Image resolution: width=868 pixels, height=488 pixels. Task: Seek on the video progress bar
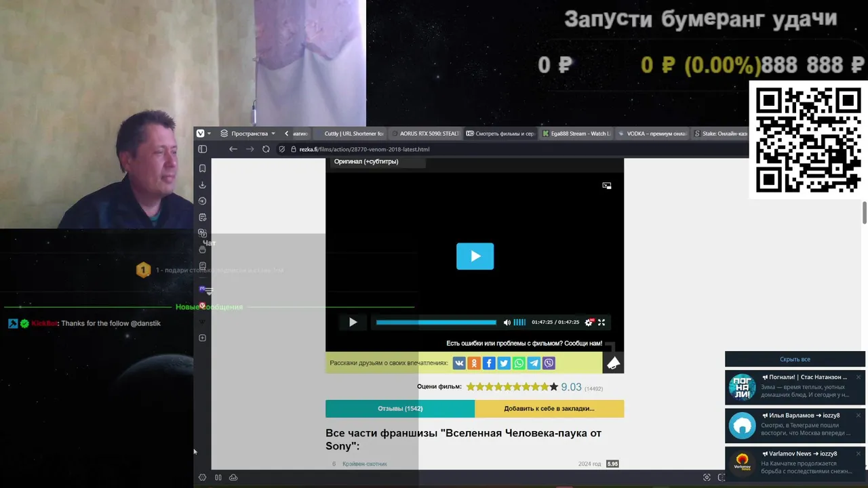[436, 323]
